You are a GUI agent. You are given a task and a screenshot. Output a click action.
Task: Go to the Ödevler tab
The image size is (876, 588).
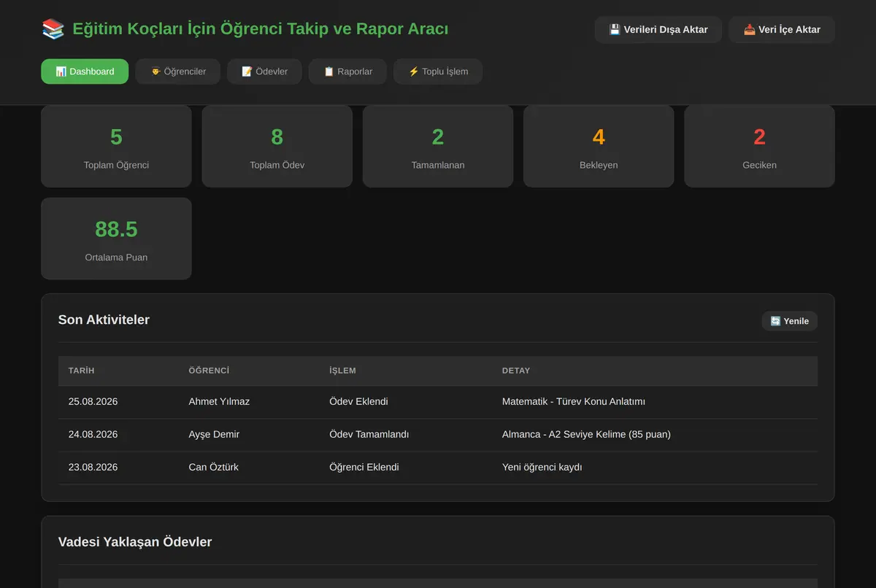tap(264, 71)
